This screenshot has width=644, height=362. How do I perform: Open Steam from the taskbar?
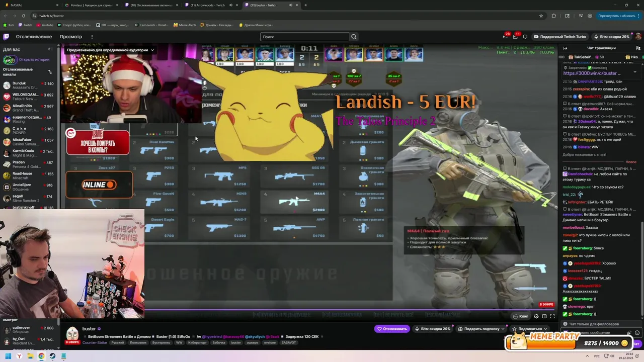tap(52, 356)
